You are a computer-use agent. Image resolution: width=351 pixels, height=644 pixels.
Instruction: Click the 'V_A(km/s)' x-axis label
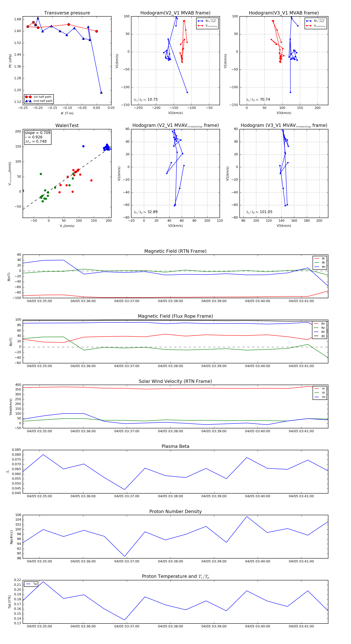pyautogui.click(x=67, y=226)
